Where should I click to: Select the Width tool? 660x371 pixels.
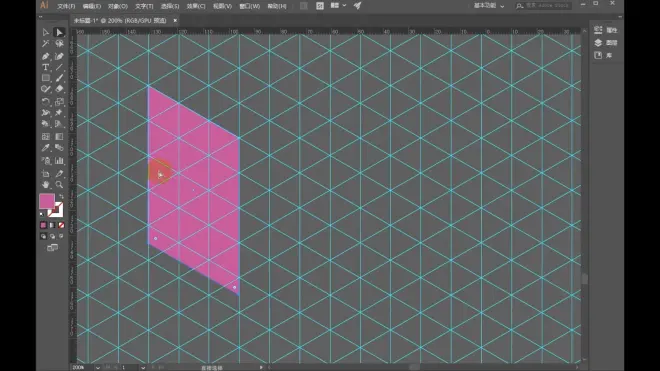[45, 112]
